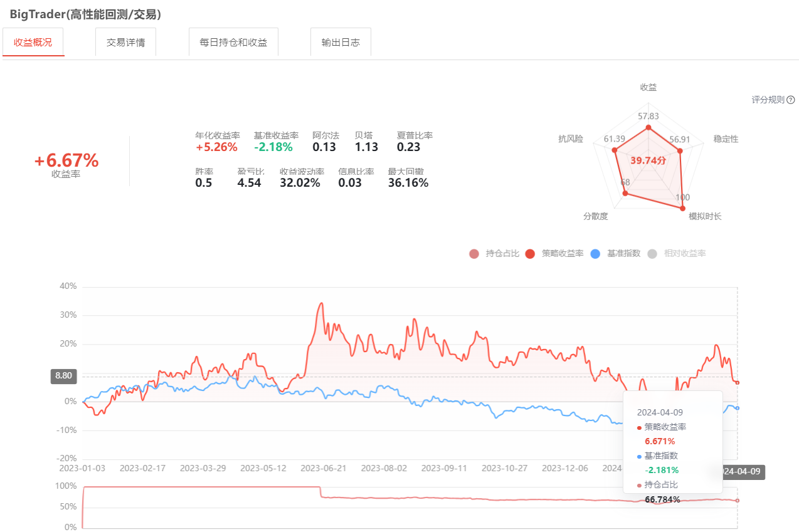Screen dimensions: 799x532
Task: Click the 模拟时长 vertex dot on radar chart
Action: (683, 208)
